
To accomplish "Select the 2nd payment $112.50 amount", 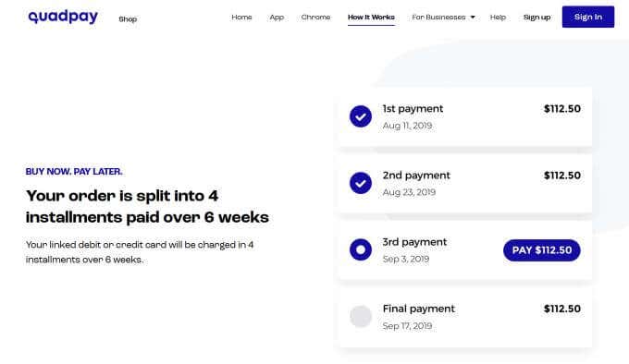I will tap(562, 176).
